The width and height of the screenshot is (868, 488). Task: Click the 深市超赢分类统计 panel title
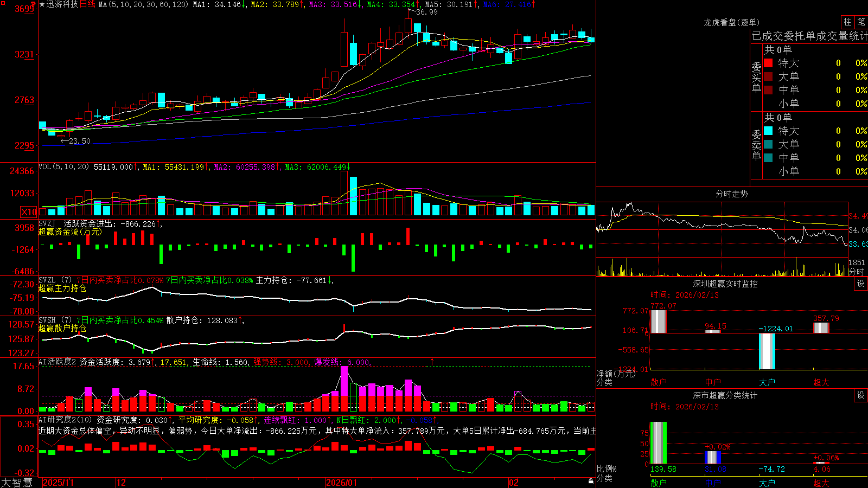(x=725, y=395)
